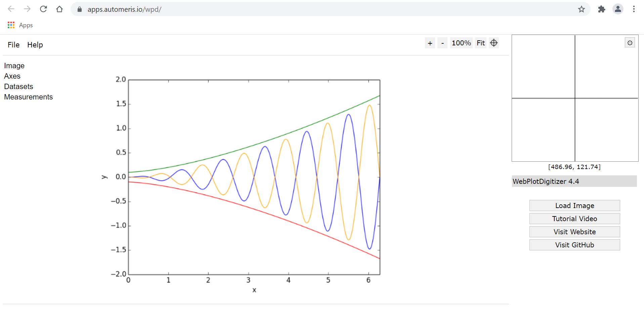Expand the Measurements tree item
Screen dimensions: 644x325
click(x=28, y=97)
